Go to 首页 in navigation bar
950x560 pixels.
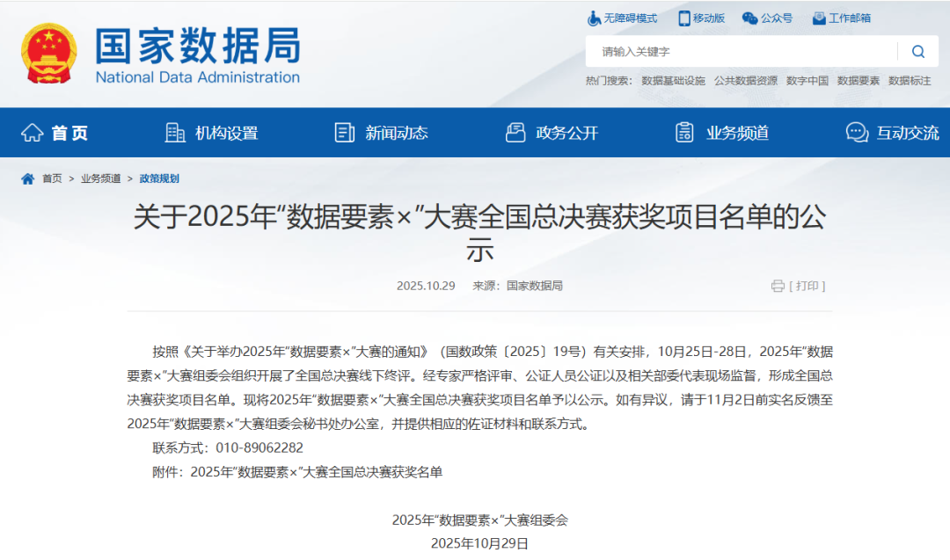point(55,133)
